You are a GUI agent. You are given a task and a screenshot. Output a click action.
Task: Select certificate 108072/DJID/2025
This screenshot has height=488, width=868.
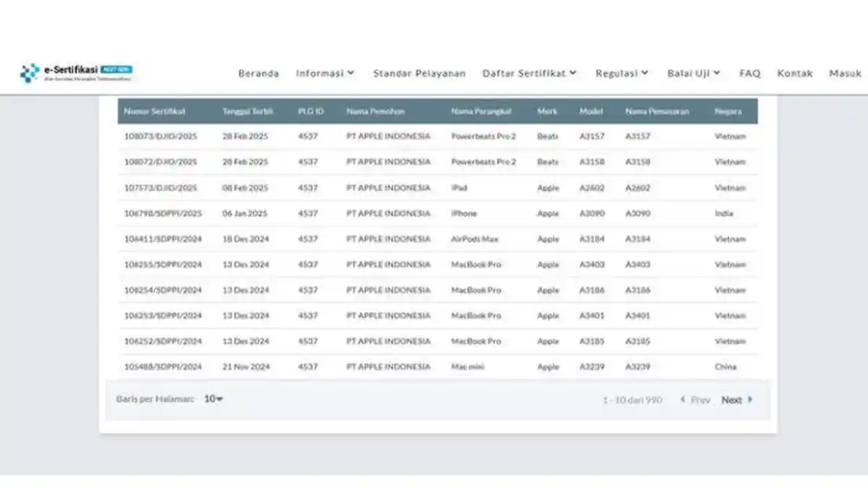(161, 162)
